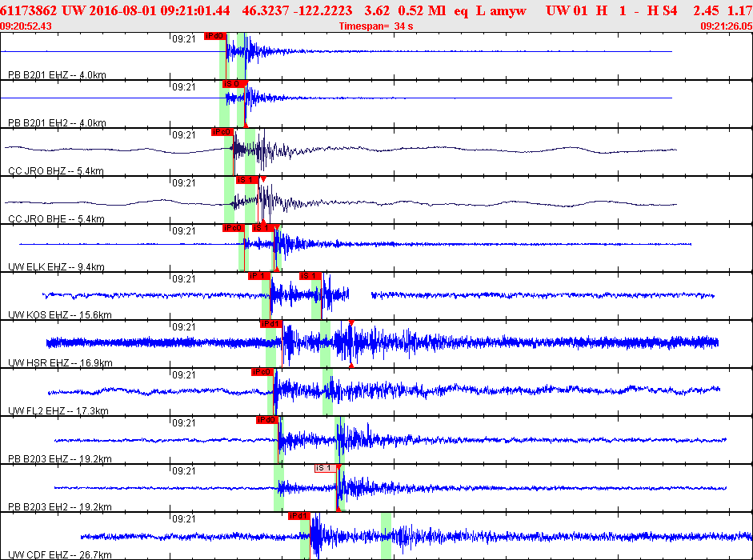Click the green predicted S window on CDF EHZ
Image resolution: width=753 pixels, height=560 pixels.
pyautogui.click(x=387, y=536)
